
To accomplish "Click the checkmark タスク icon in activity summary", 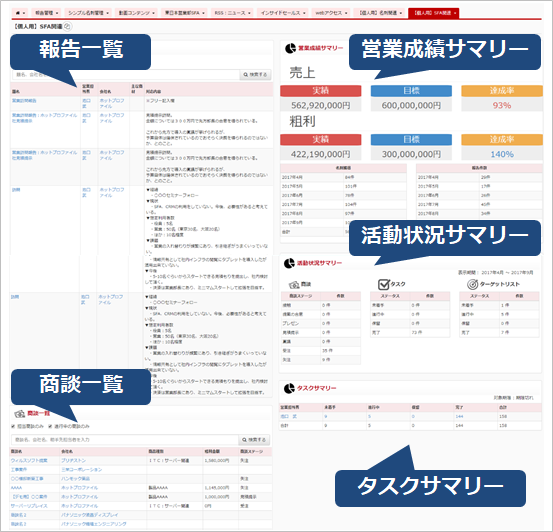I will 383,284.
